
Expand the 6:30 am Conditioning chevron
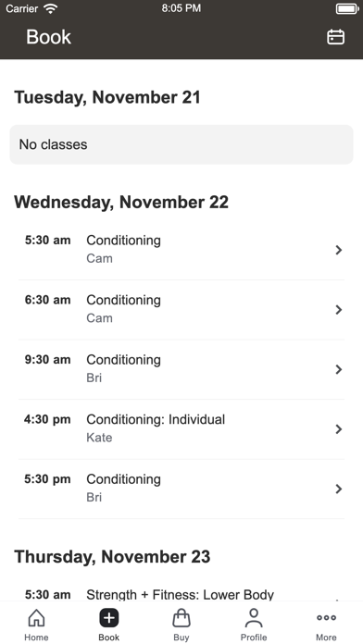pyautogui.click(x=339, y=310)
